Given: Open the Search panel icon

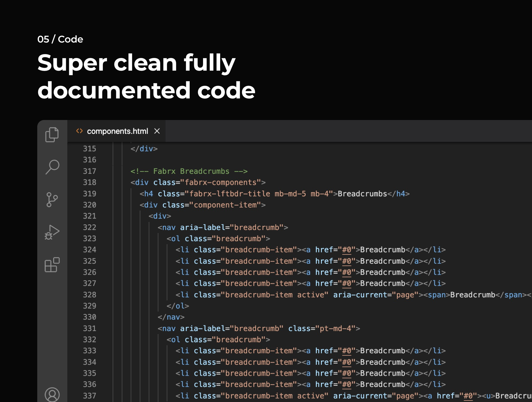Looking at the screenshot, I should click(x=52, y=167).
